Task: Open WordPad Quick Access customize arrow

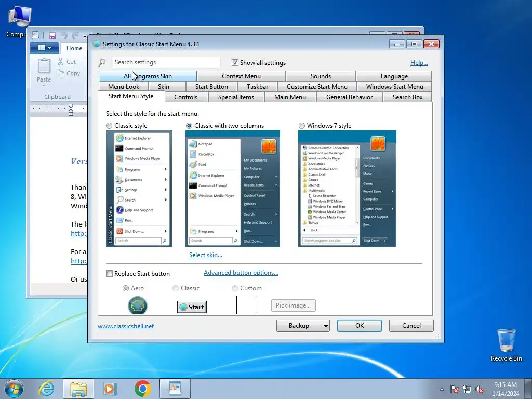Action: coord(85,36)
